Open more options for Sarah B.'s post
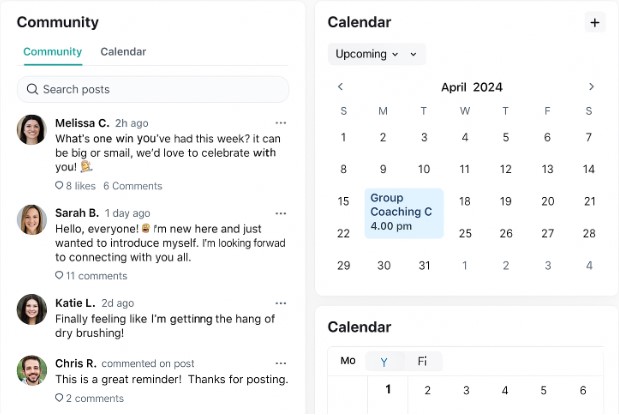The image size is (619, 415). coord(281,213)
